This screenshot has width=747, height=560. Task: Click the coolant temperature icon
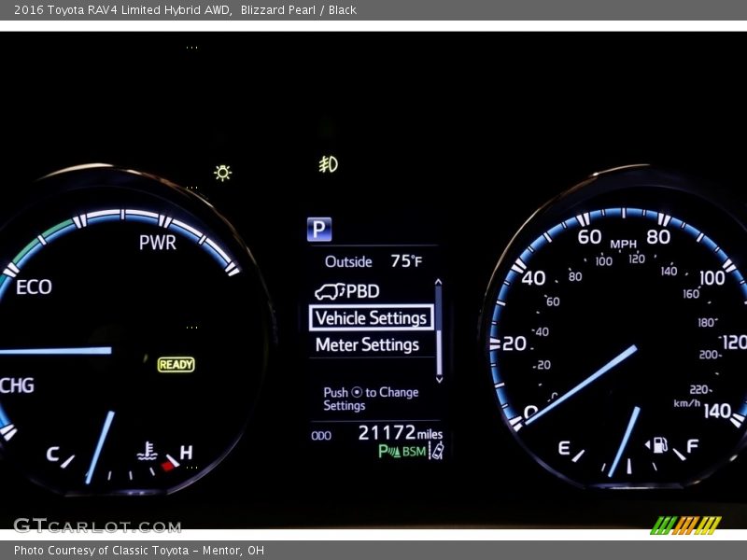point(147,452)
